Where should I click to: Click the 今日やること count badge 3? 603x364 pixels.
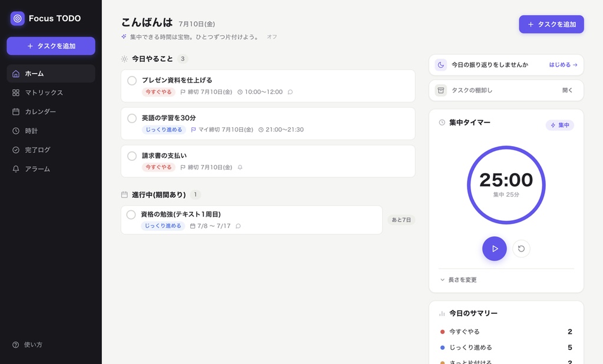click(x=183, y=59)
